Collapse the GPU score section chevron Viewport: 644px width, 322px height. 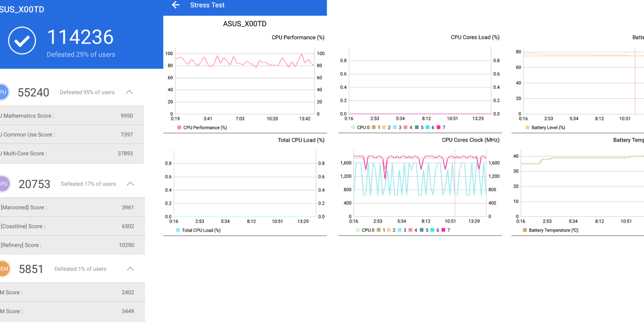[x=130, y=184]
